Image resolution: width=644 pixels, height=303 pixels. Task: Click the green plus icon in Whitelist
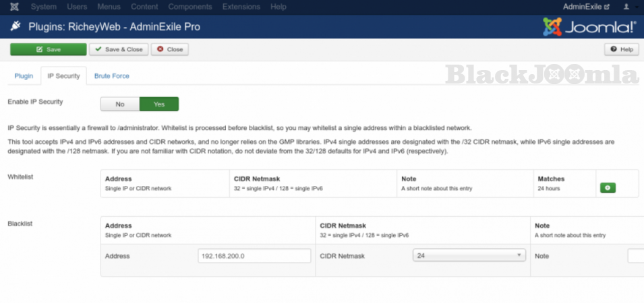[x=608, y=188]
